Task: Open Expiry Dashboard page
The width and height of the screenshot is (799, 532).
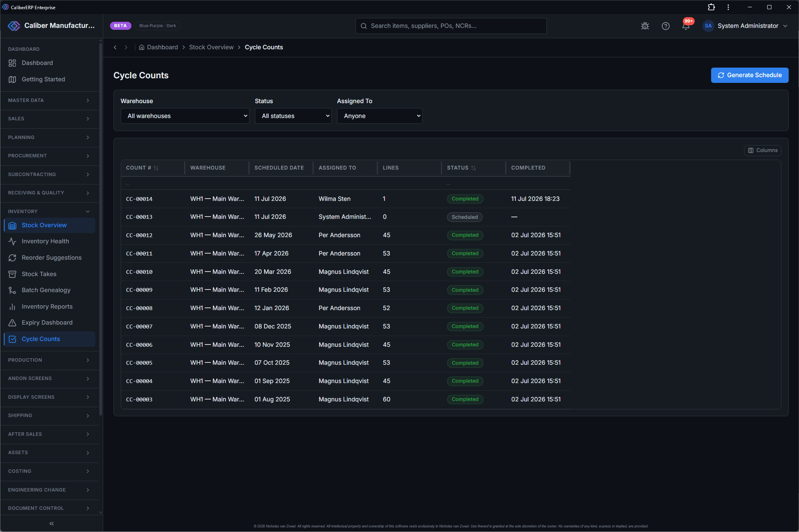Action: click(x=50, y=323)
